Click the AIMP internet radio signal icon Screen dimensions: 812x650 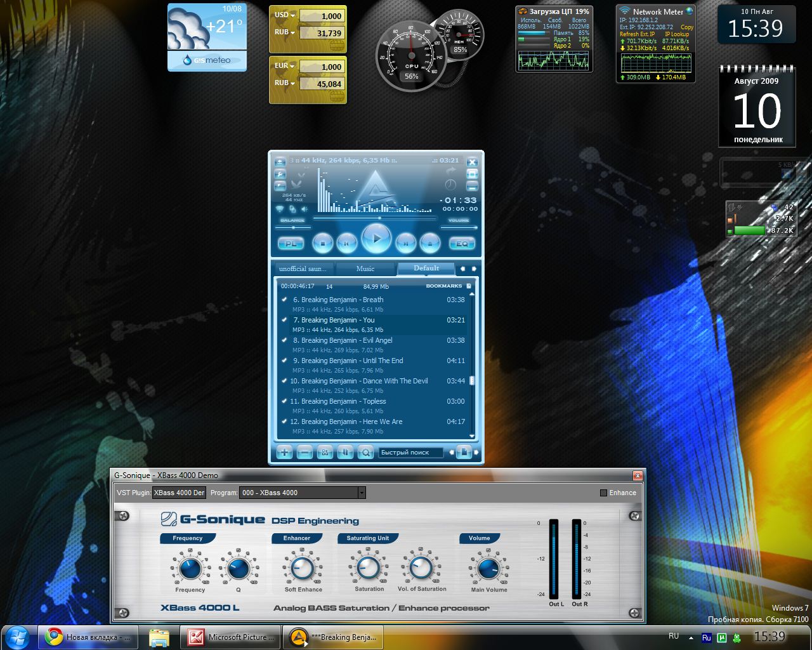(280, 209)
